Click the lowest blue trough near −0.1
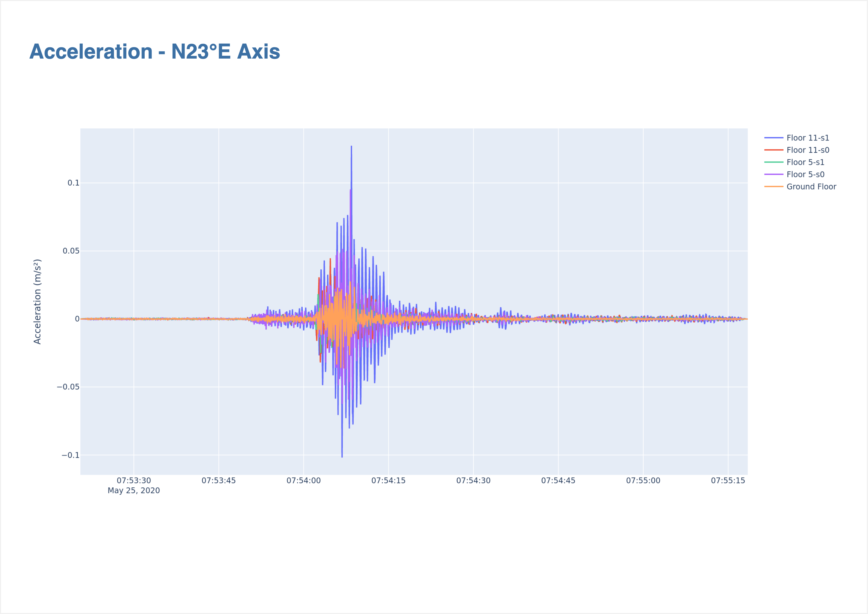Screen dimensions: 868x614 point(342,456)
